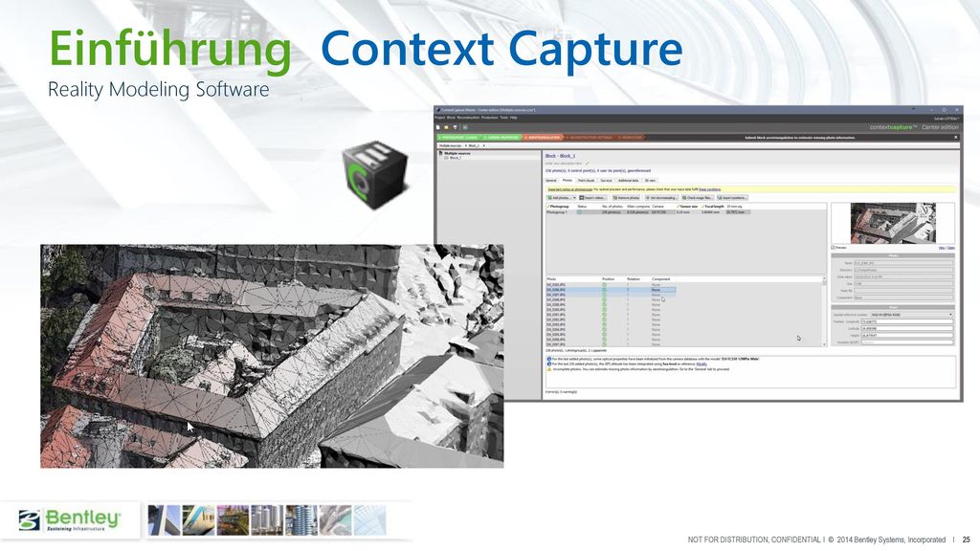Click the photo preview thumbnail
This screenshot has height=551, width=980.
point(894,223)
